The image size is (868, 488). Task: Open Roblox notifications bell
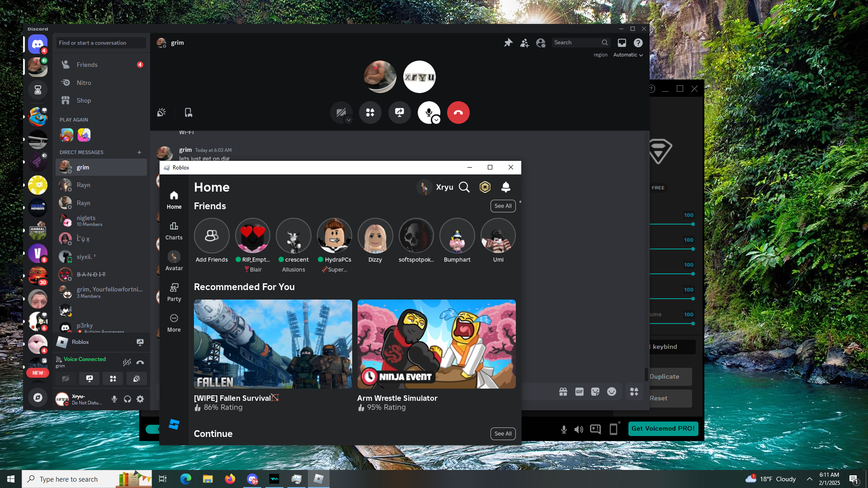point(505,187)
